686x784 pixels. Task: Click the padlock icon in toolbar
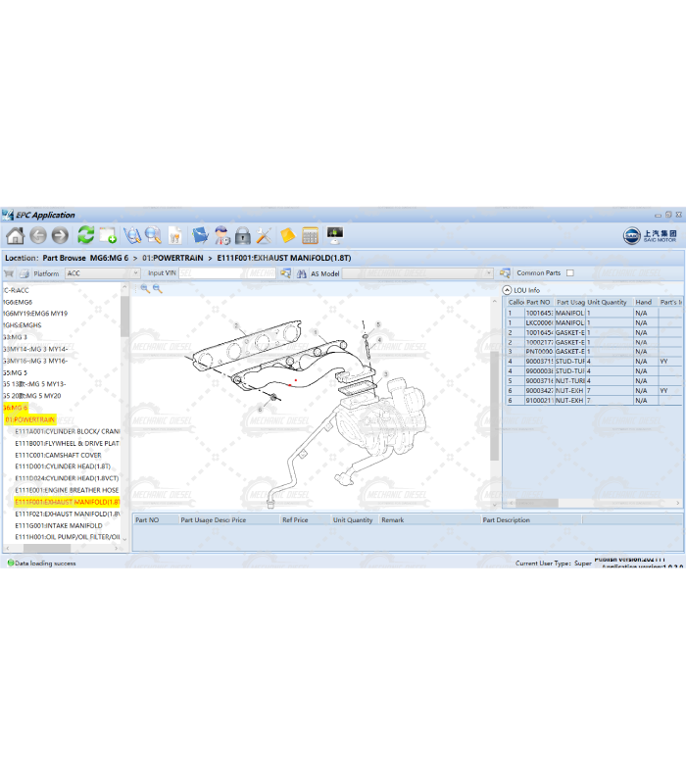click(242, 236)
